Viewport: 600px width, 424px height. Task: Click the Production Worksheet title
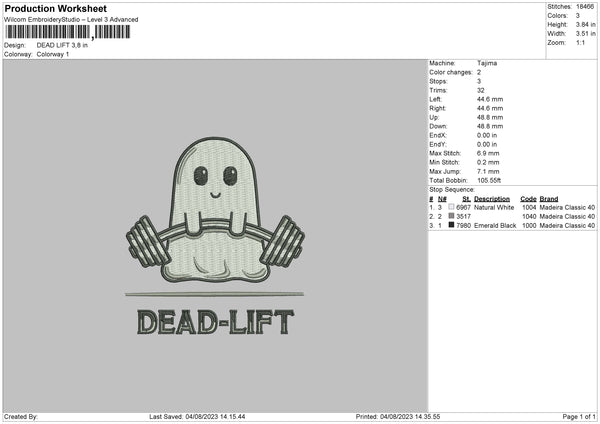[x=55, y=8]
